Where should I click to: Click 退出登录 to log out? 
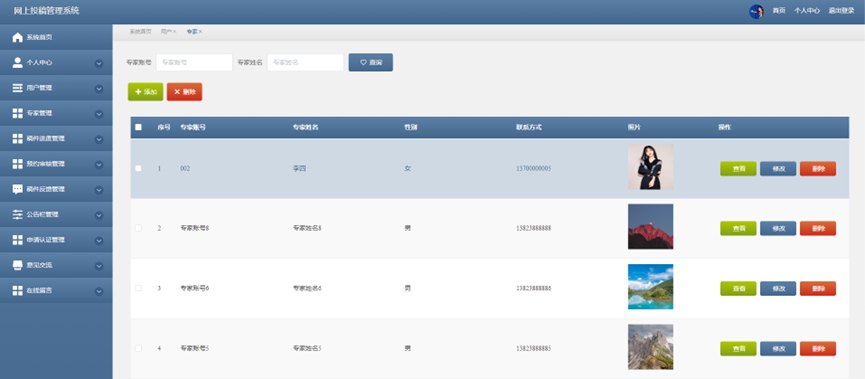(x=841, y=10)
